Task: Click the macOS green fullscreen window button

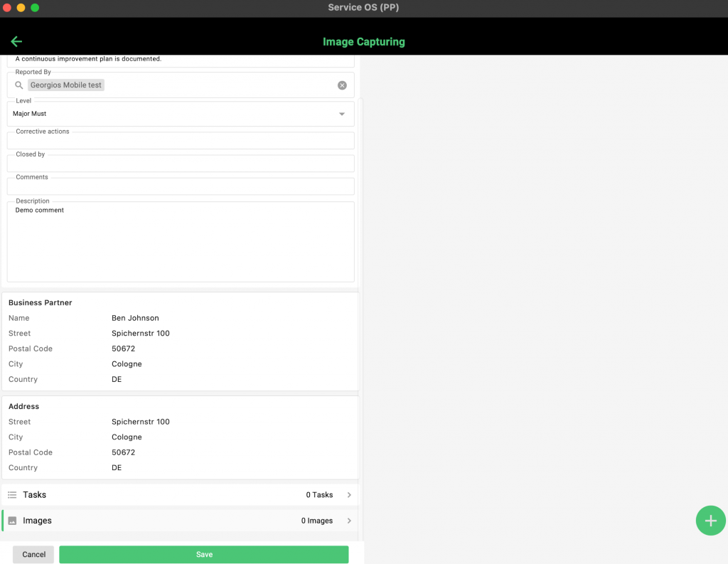Action: [x=35, y=8]
